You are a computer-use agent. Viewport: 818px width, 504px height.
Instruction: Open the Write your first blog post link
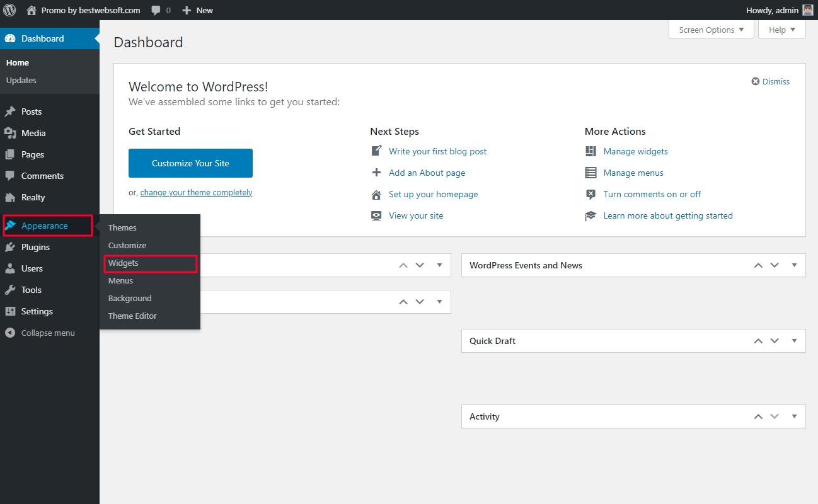click(x=437, y=151)
